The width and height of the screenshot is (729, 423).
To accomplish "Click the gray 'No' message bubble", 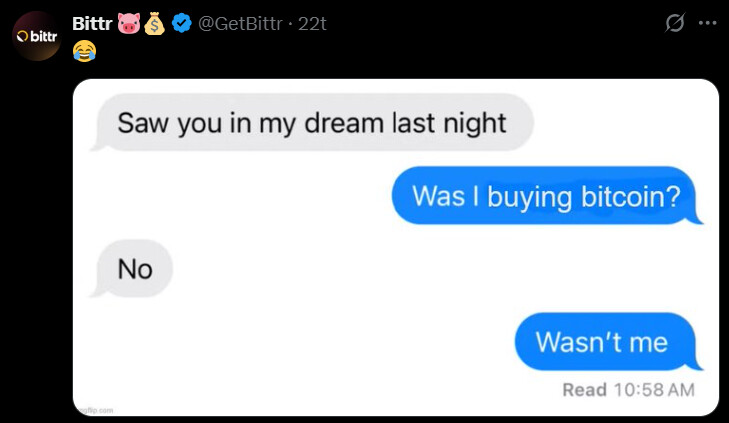I will 132,269.
